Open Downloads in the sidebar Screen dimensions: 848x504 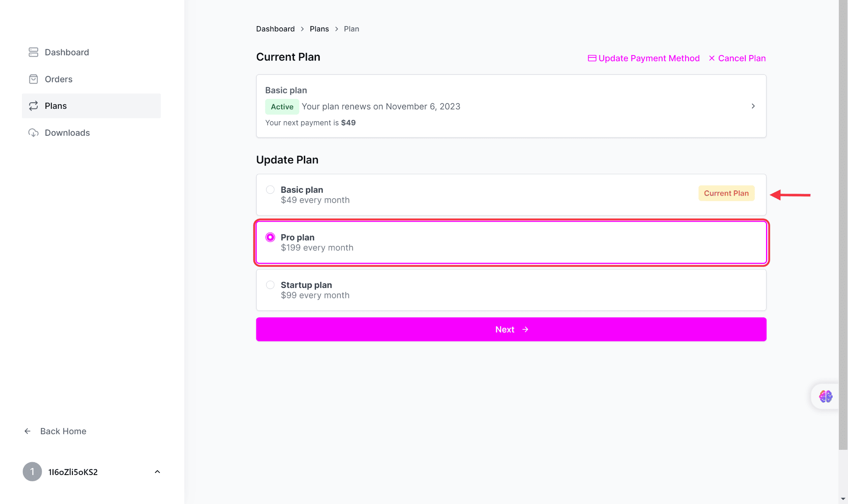[67, 133]
